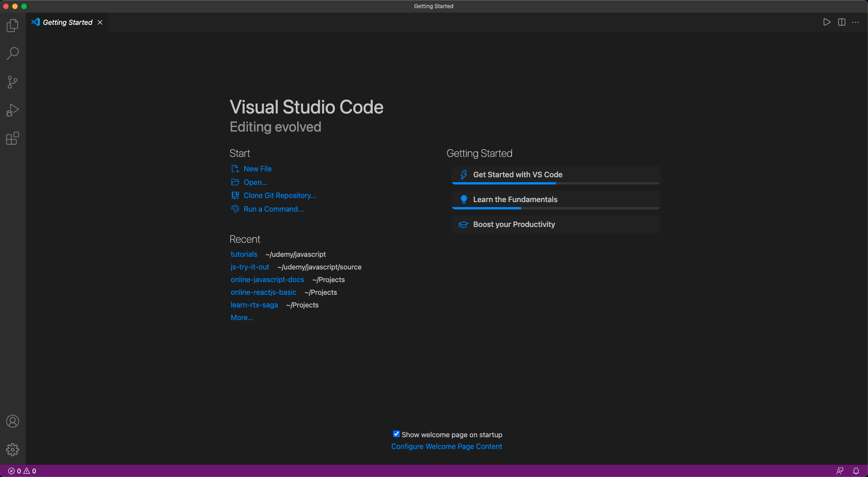
Task: Open Learn the Fundamentals walkthrough
Action: coord(556,200)
